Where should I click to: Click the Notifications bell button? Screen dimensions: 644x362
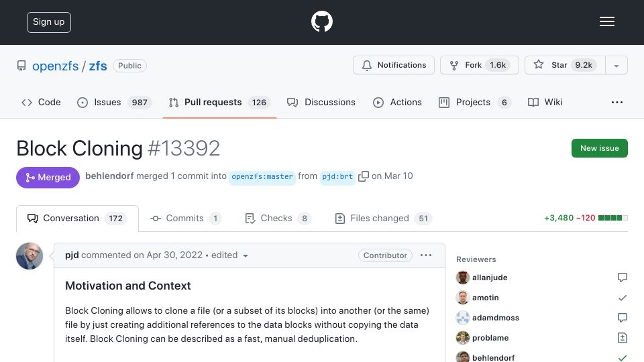click(x=394, y=65)
